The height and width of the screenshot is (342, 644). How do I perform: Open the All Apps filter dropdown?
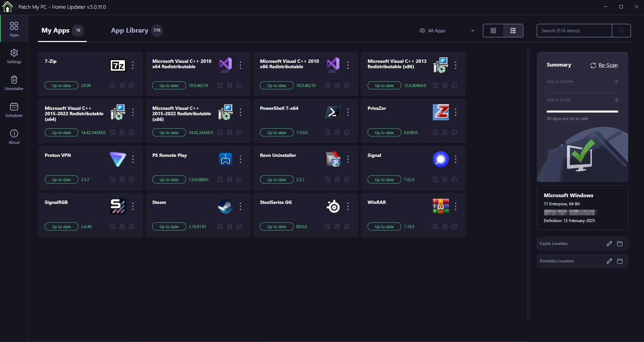[x=447, y=31]
